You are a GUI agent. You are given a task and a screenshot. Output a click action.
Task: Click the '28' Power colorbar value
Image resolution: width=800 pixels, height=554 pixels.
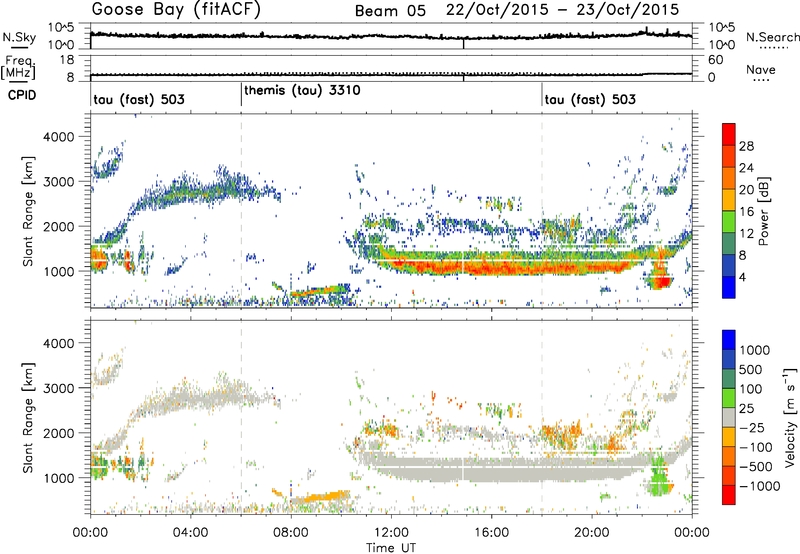(x=746, y=146)
